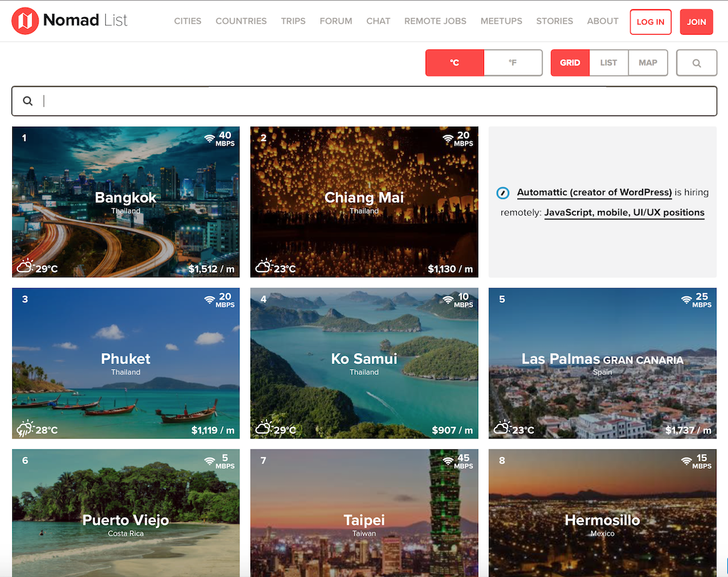728x577 pixels.
Task: Switch to List view
Action: click(x=609, y=63)
